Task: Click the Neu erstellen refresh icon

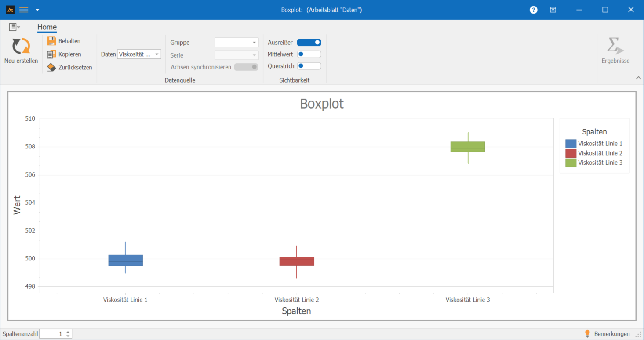Action: point(21,47)
